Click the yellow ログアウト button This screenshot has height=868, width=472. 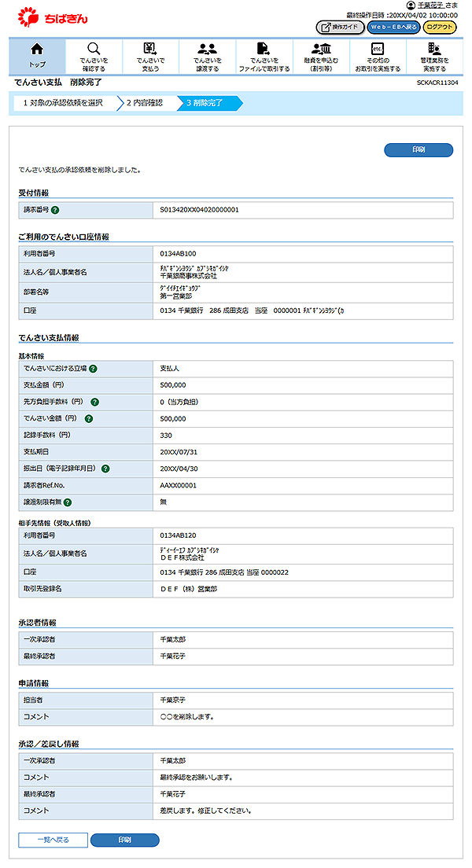440,27
